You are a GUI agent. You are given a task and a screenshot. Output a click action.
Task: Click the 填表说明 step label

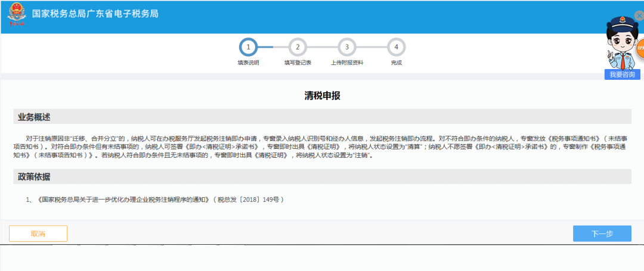pyautogui.click(x=248, y=63)
